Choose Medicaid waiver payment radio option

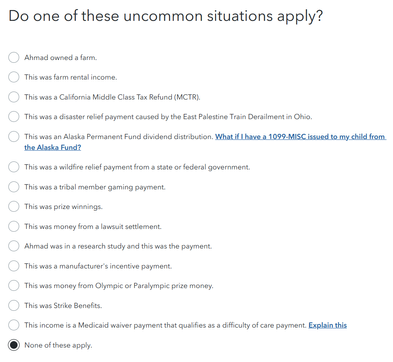14,325
